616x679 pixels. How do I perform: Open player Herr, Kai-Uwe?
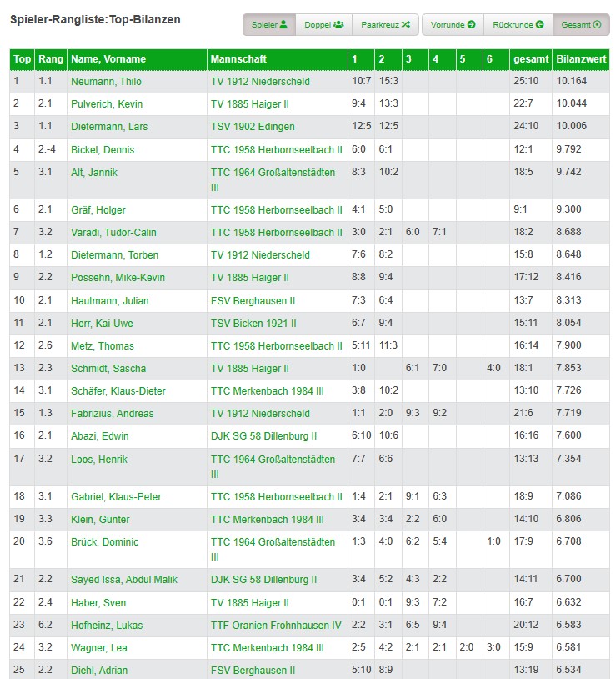click(x=102, y=324)
